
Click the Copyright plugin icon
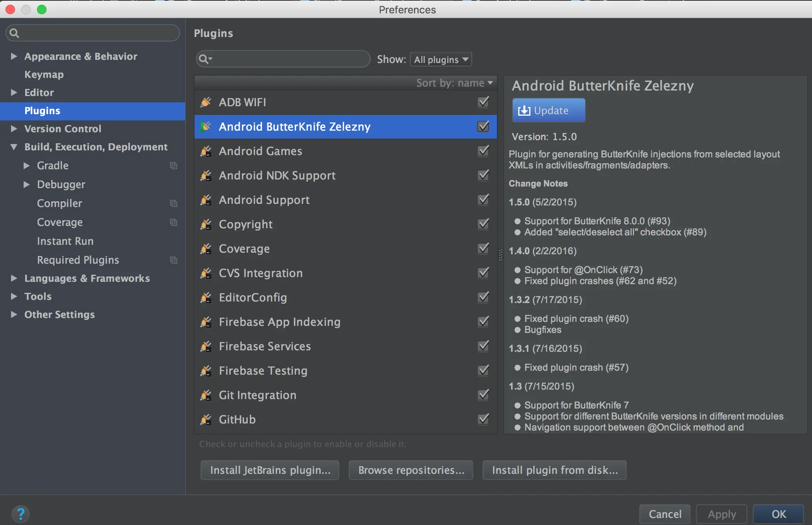point(206,224)
